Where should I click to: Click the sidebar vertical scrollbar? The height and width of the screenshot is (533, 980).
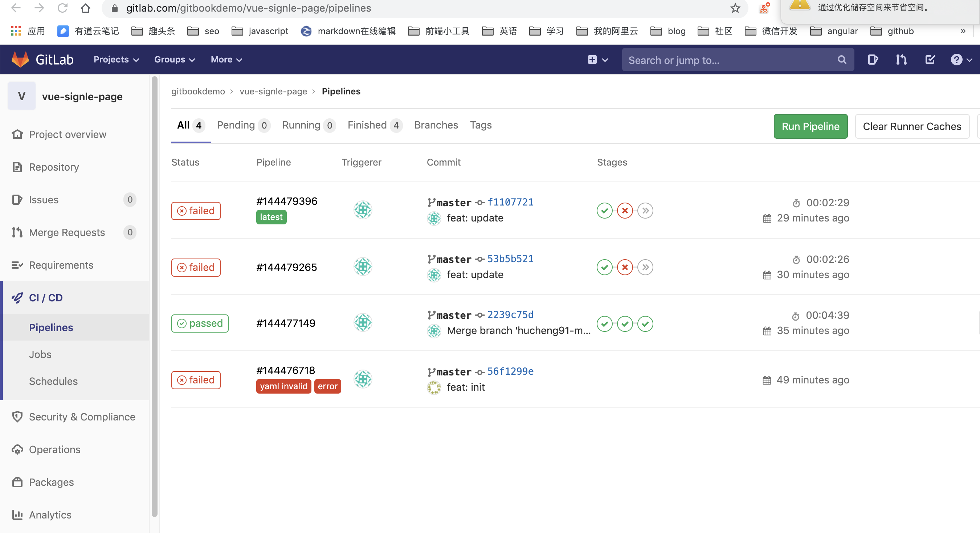pyautogui.click(x=154, y=297)
